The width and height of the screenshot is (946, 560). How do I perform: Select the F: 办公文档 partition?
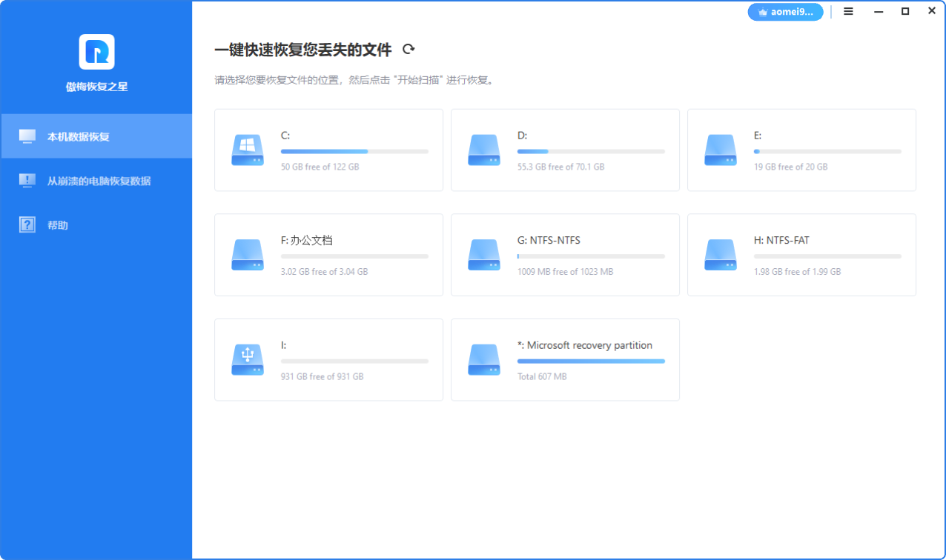click(306, 241)
